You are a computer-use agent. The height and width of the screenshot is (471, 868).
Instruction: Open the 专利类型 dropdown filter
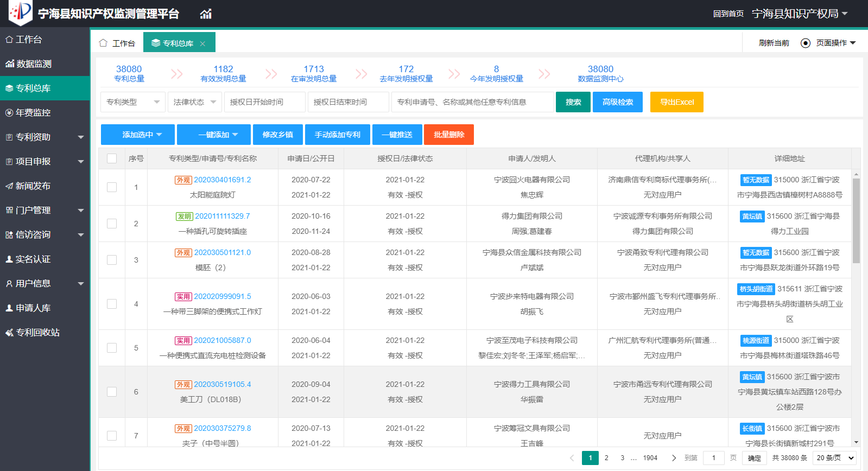coord(132,102)
